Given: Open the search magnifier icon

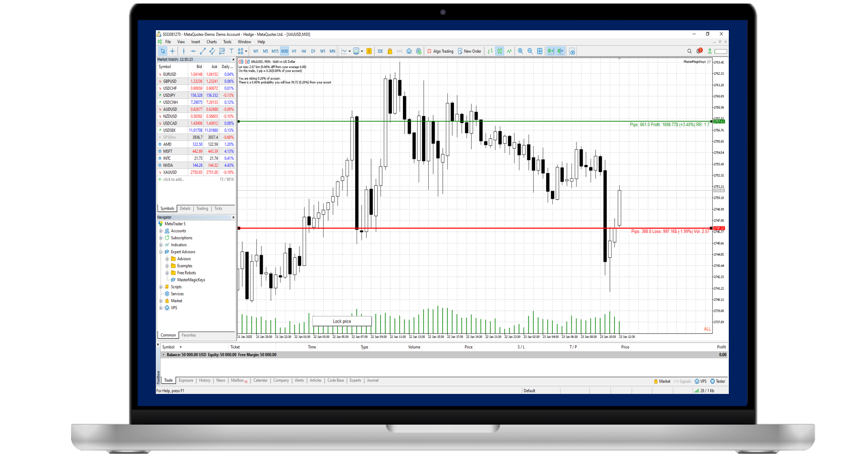Looking at the screenshot, I should coord(689,51).
